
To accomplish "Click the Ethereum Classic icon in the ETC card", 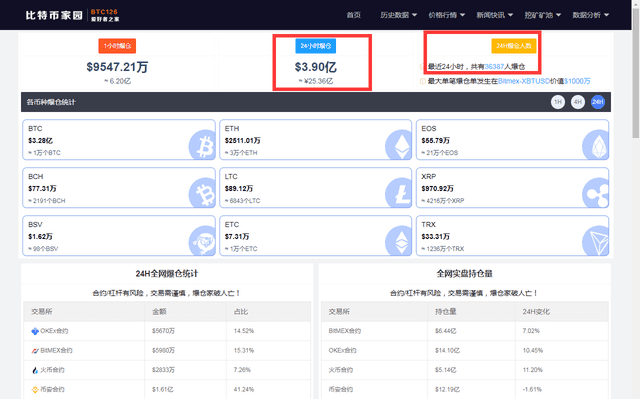I will point(399,241).
